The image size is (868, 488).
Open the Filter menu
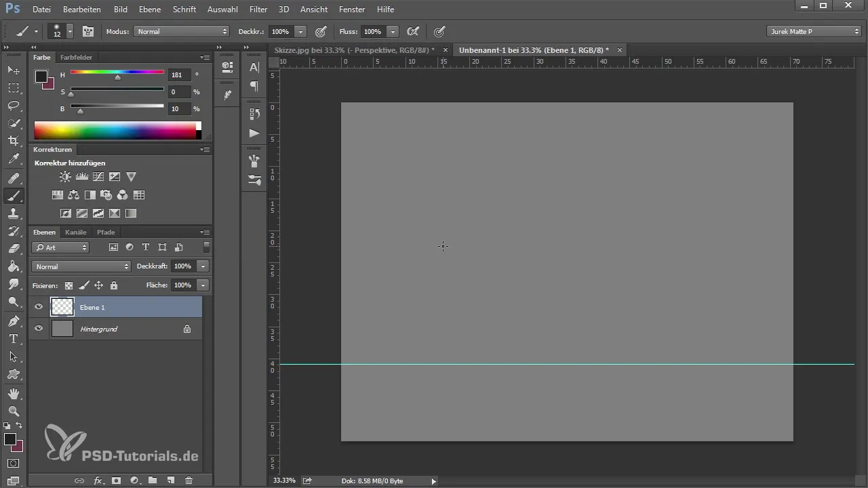click(x=258, y=9)
